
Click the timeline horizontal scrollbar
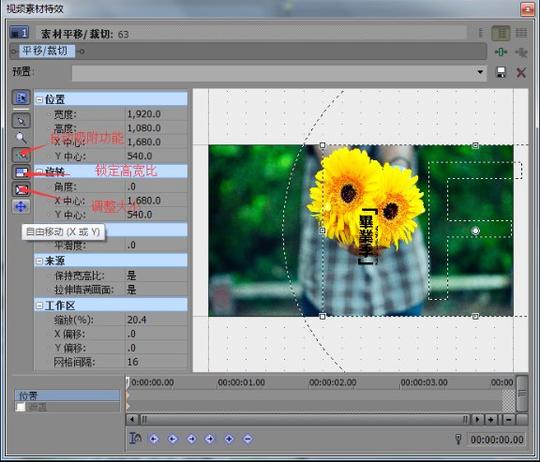304,419
